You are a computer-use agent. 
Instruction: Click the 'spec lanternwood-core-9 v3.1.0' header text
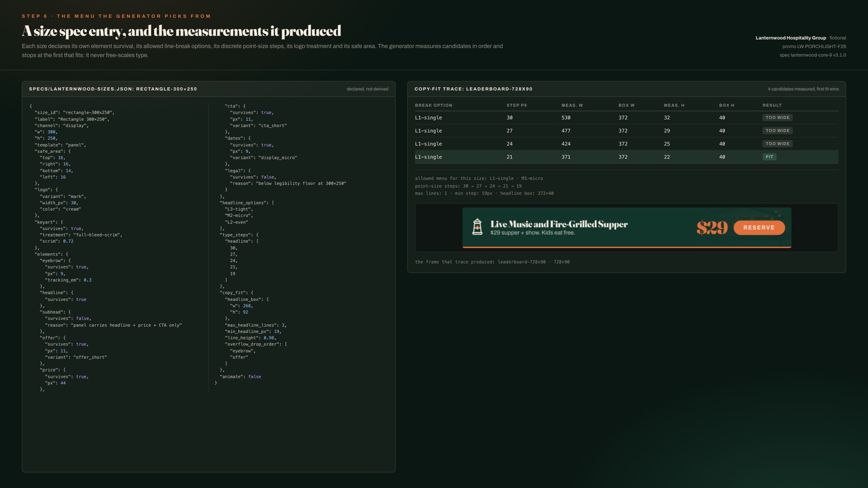813,55
